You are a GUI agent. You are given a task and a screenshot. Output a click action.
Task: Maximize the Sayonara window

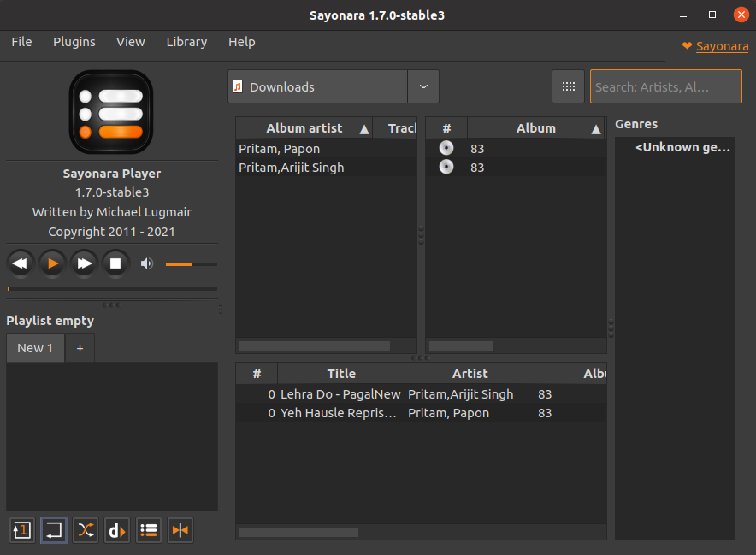(712, 15)
